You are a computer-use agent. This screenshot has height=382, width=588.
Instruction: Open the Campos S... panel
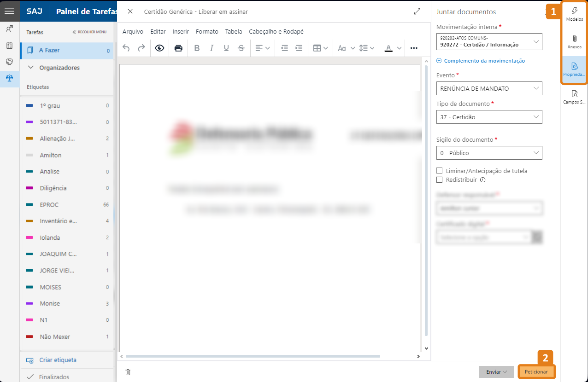pyautogui.click(x=574, y=97)
